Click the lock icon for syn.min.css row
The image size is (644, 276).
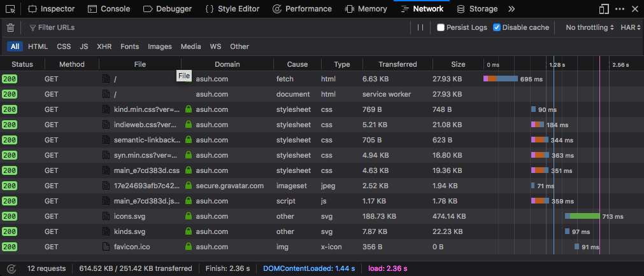[189, 155]
